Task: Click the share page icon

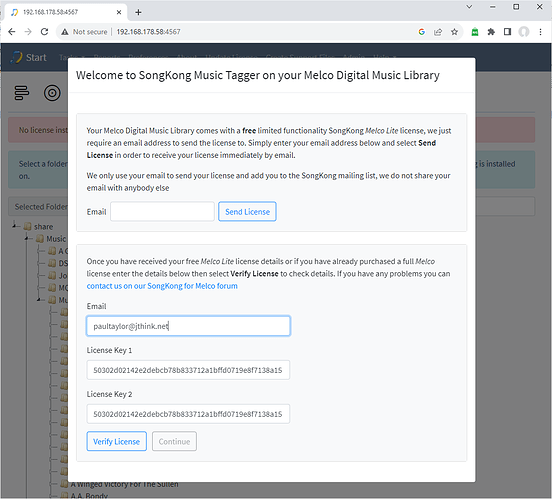Action: click(x=438, y=32)
